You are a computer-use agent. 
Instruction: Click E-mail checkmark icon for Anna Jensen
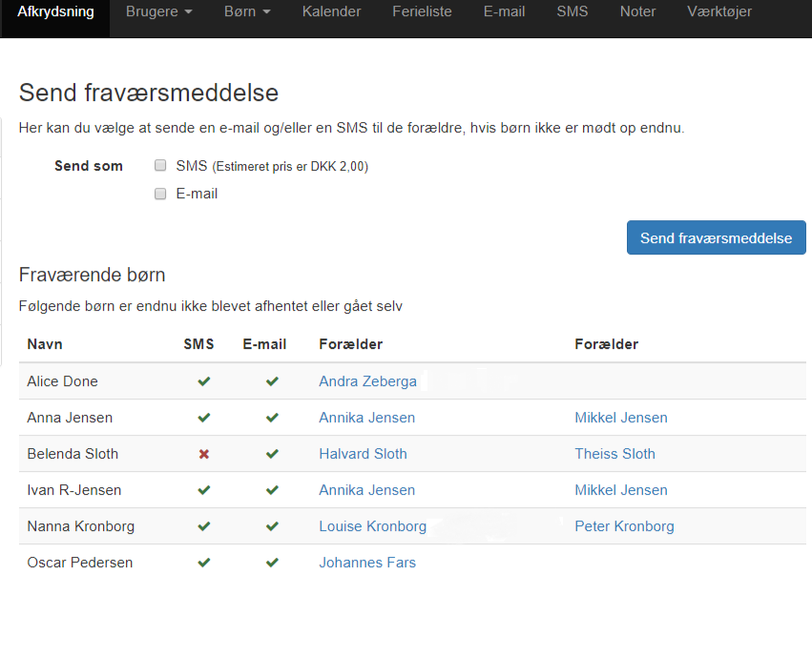click(x=272, y=418)
